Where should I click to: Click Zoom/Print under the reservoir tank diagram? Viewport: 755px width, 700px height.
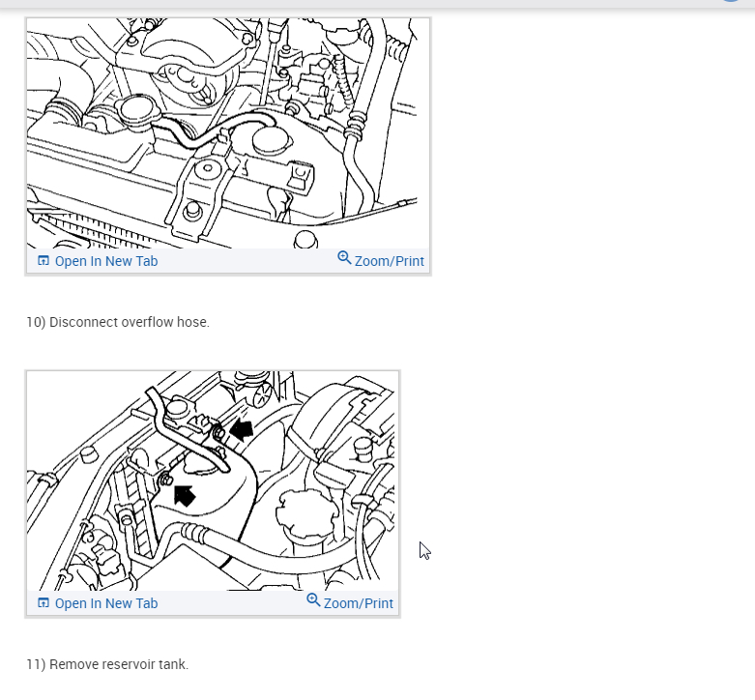tap(350, 602)
